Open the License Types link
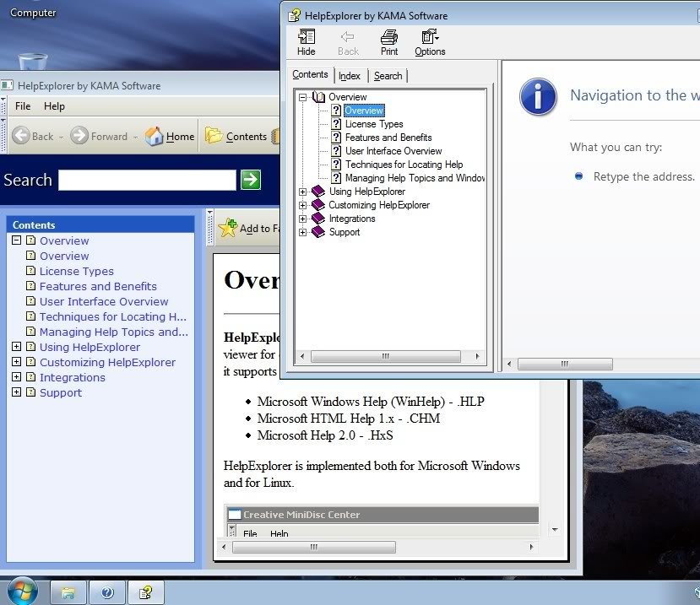 (x=76, y=271)
